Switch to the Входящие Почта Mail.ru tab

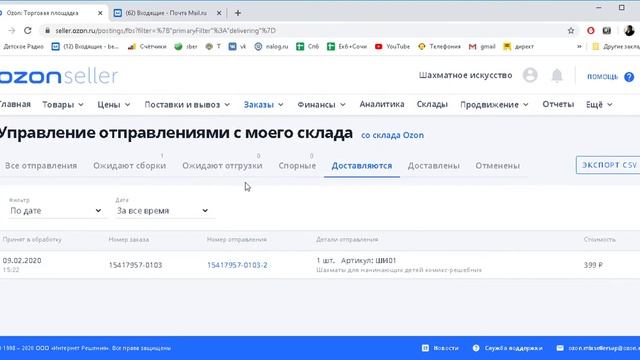tap(166, 13)
